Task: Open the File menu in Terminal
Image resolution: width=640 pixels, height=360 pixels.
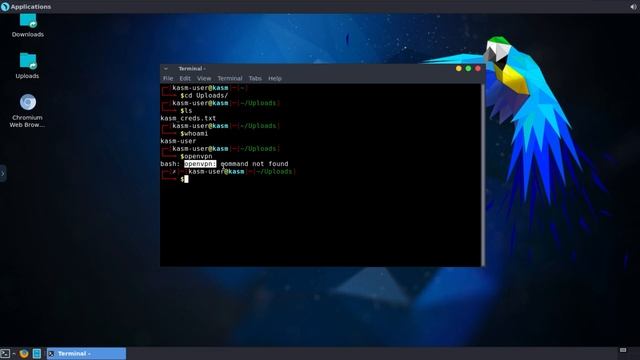Action: tap(168, 78)
